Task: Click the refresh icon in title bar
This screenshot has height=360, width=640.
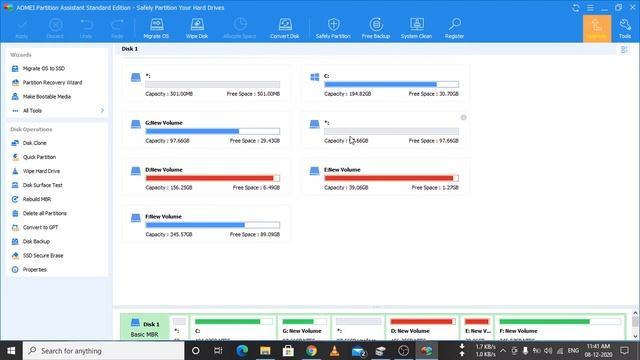Action: pyautogui.click(x=576, y=8)
